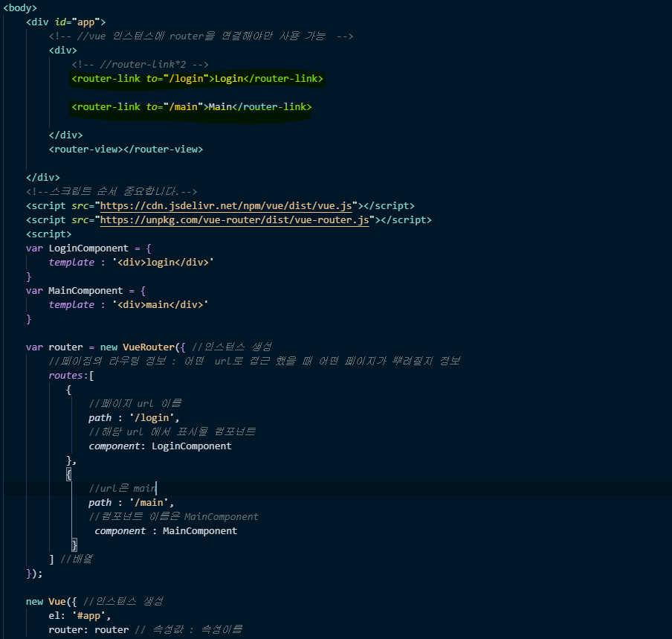Click the //url은 main comment line
Image resolution: width=672 pixels, height=639 pixels.
click(123, 489)
